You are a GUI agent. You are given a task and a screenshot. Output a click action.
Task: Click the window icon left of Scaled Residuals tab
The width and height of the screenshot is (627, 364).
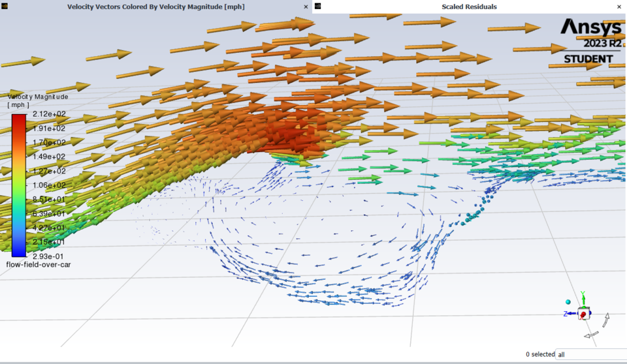coord(317,7)
